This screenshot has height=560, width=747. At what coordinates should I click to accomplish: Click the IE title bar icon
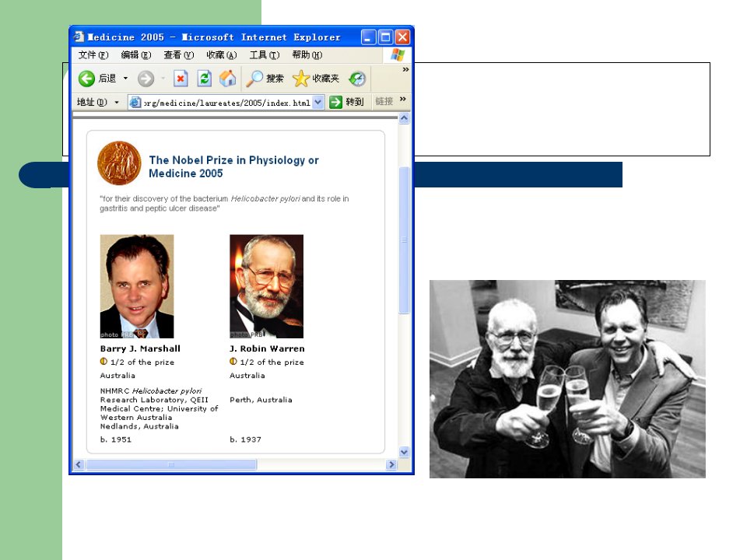coord(79,37)
